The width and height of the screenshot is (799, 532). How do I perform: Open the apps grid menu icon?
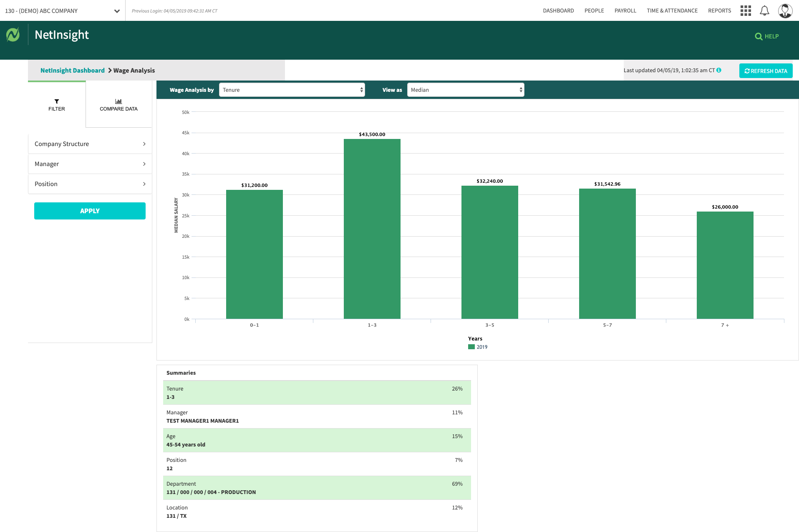746,11
